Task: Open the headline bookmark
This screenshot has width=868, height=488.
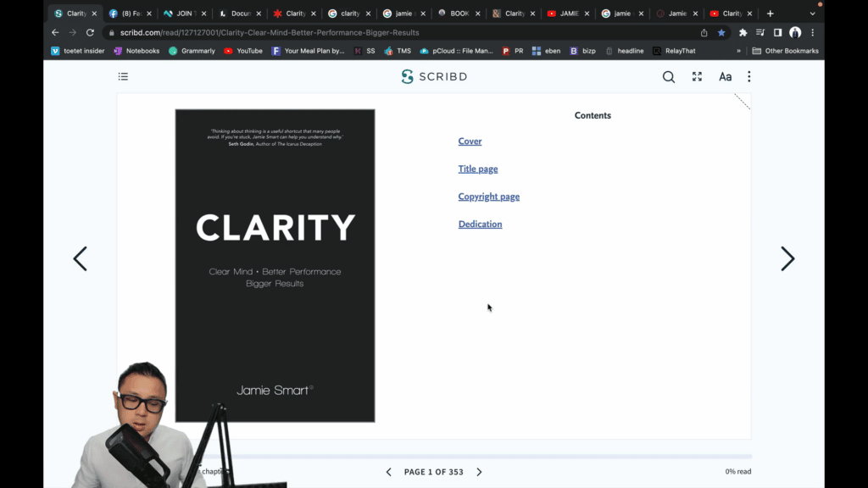Action: coord(625,51)
